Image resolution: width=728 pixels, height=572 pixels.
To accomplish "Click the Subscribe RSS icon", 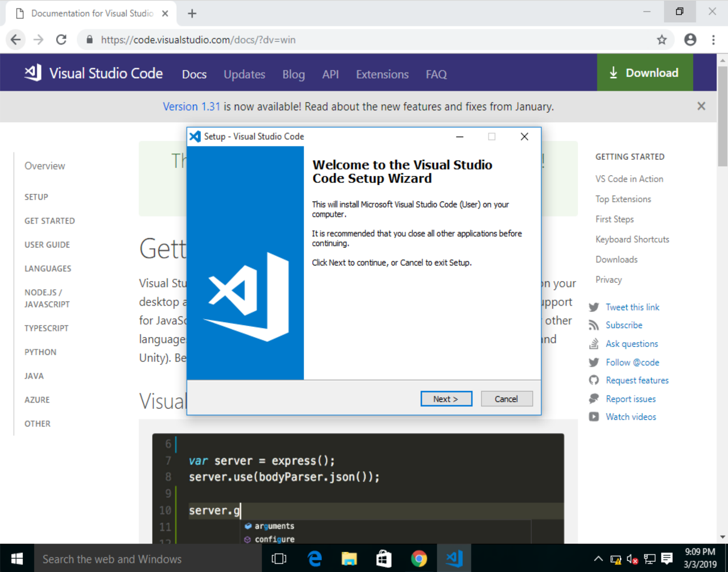I will click(594, 325).
